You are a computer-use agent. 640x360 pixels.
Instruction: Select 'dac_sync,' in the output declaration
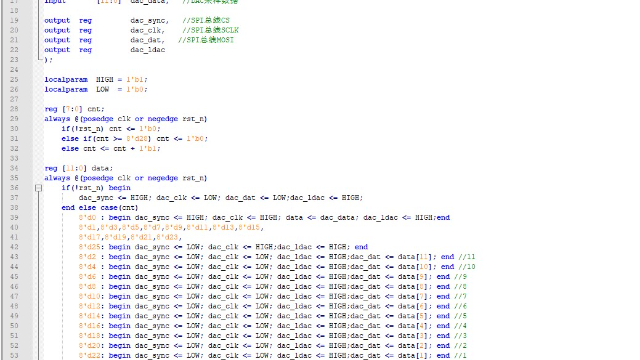click(x=150, y=20)
